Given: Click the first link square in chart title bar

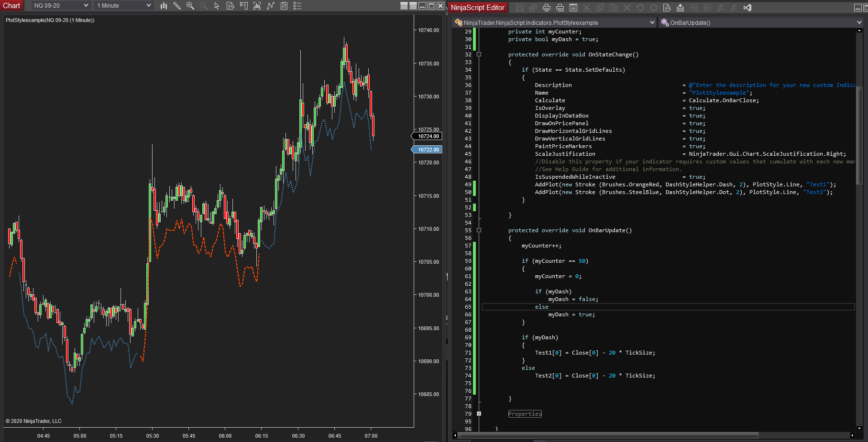Looking at the screenshot, I should click(x=404, y=6).
